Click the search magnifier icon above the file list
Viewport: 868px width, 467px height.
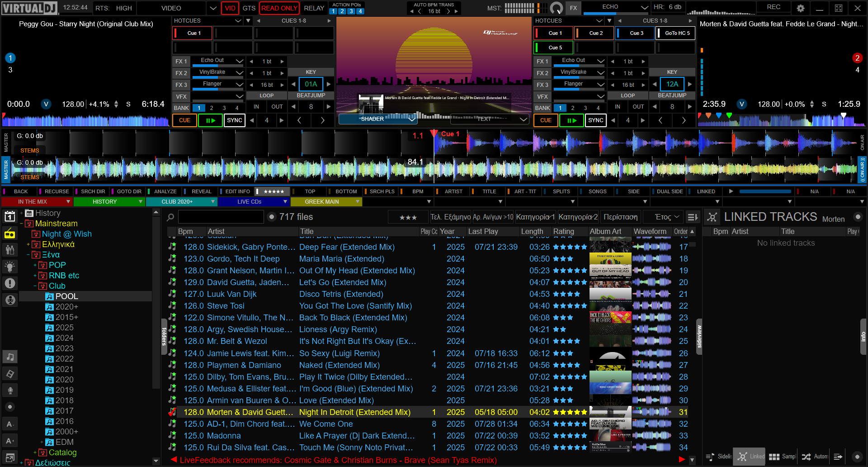(x=170, y=217)
